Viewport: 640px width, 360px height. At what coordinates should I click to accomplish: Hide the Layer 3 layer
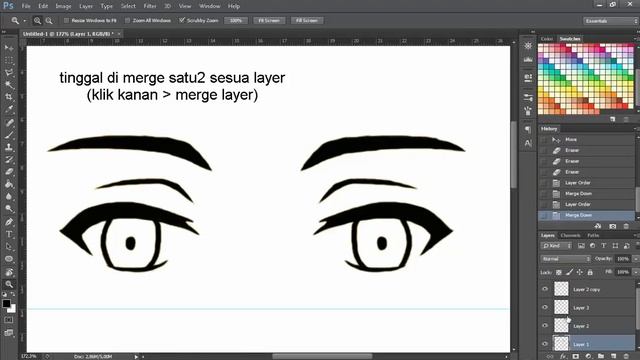[545, 307]
